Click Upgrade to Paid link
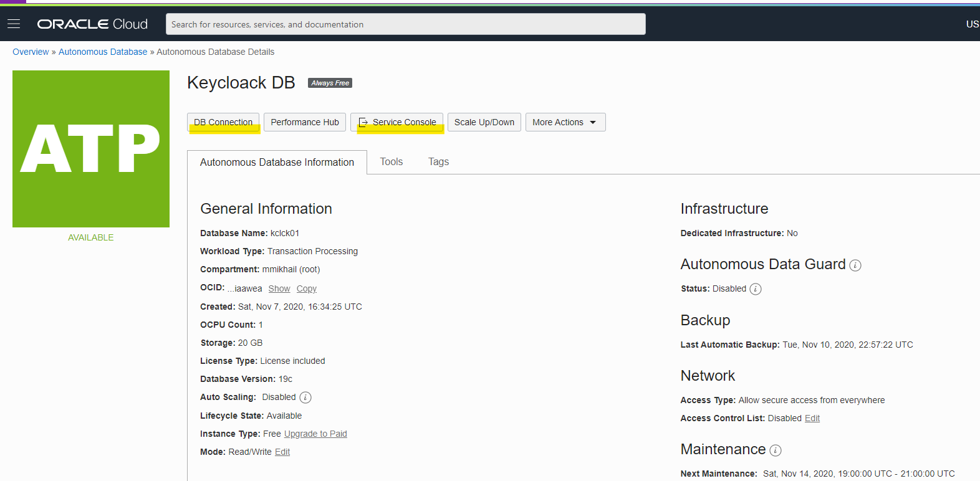This screenshot has height=481, width=980. tap(315, 434)
